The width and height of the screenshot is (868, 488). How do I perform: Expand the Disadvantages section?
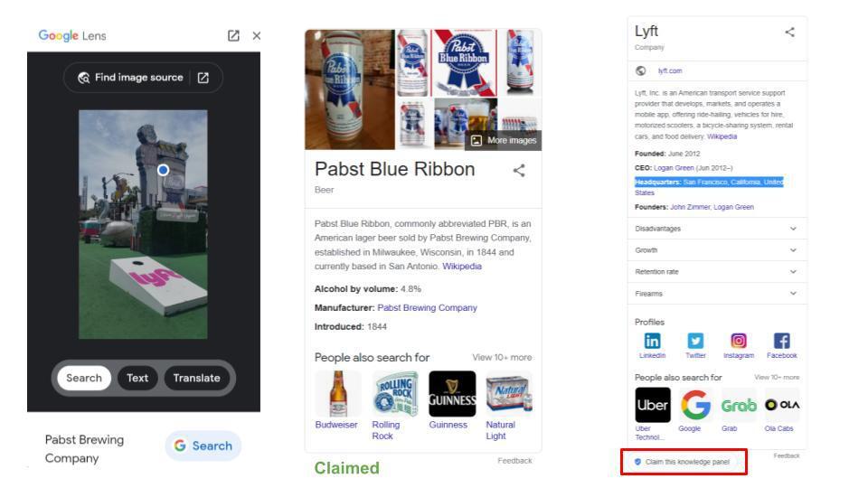(x=793, y=229)
